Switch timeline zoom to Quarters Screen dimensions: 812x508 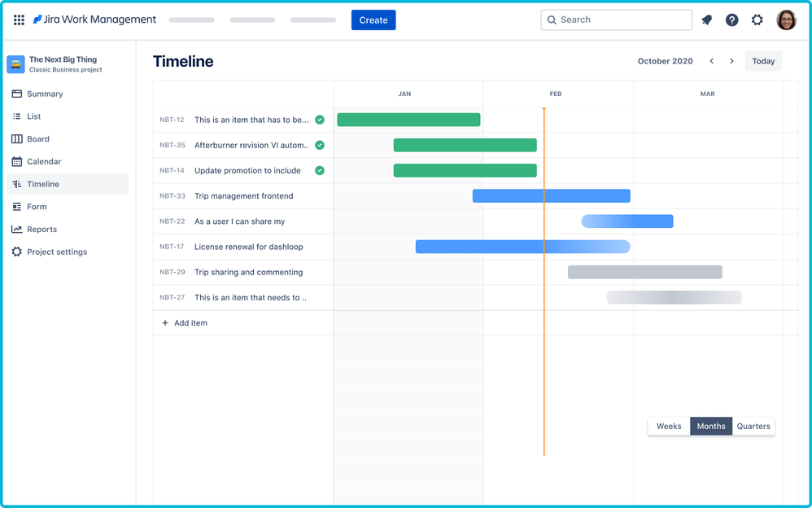753,426
